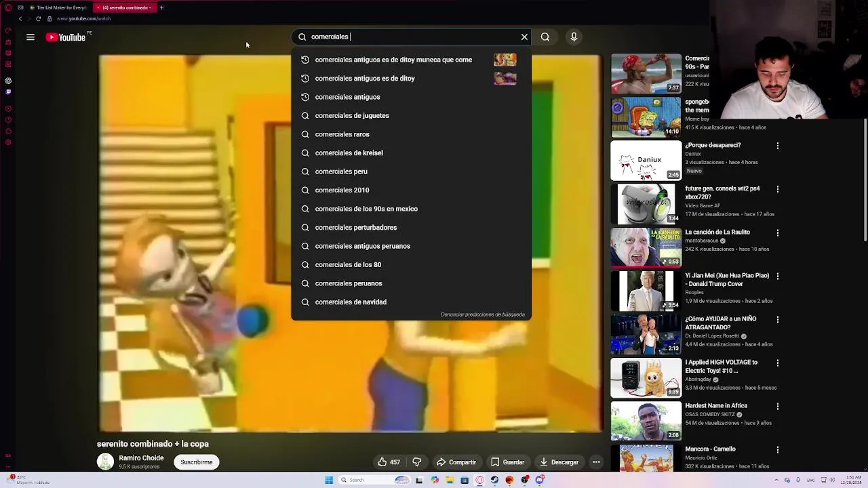This screenshot has height=488, width=868.
Task: Like the video with 457 likes
Action: tap(389, 462)
